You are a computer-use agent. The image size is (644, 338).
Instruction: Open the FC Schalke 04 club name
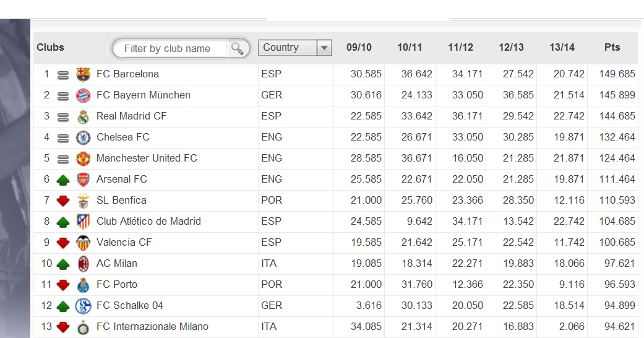(x=130, y=306)
